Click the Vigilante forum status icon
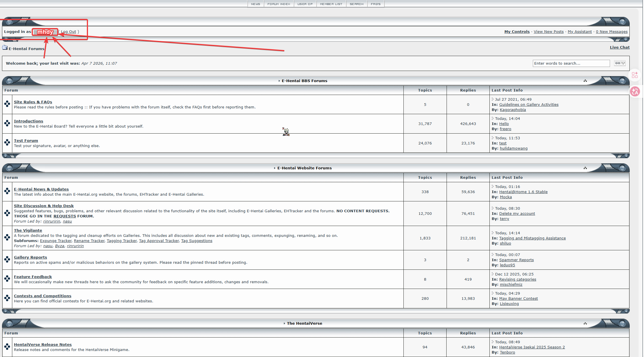This screenshot has height=357, width=644. tap(7, 238)
